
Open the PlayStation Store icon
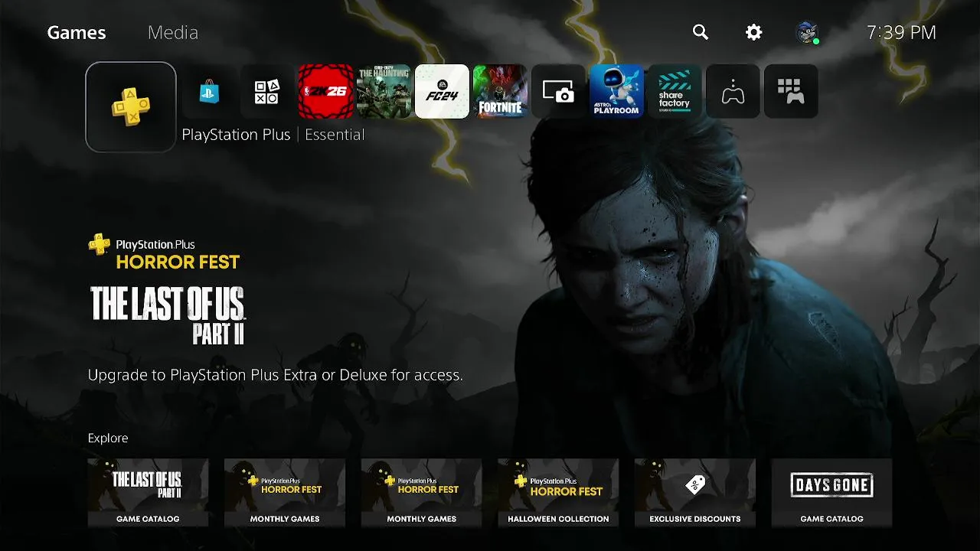pyautogui.click(x=209, y=92)
